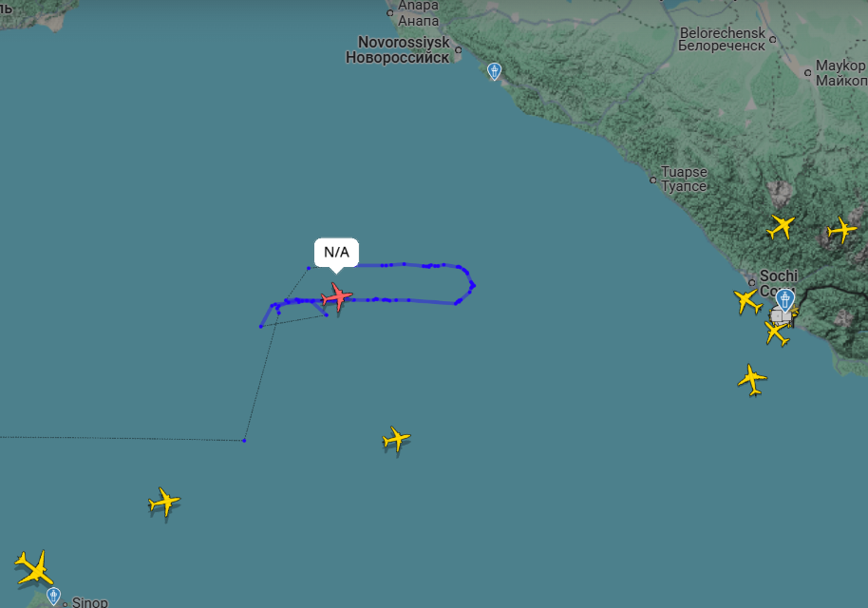Click the Maykop city label

(x=840, y=72)
